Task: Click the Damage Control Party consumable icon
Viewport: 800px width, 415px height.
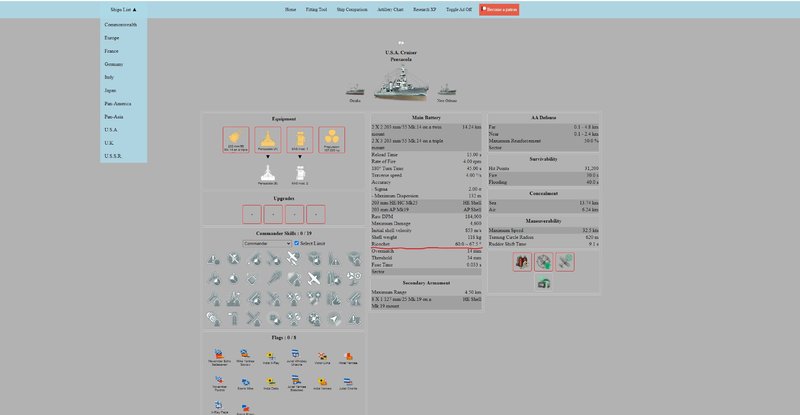Action: point(522,262)
